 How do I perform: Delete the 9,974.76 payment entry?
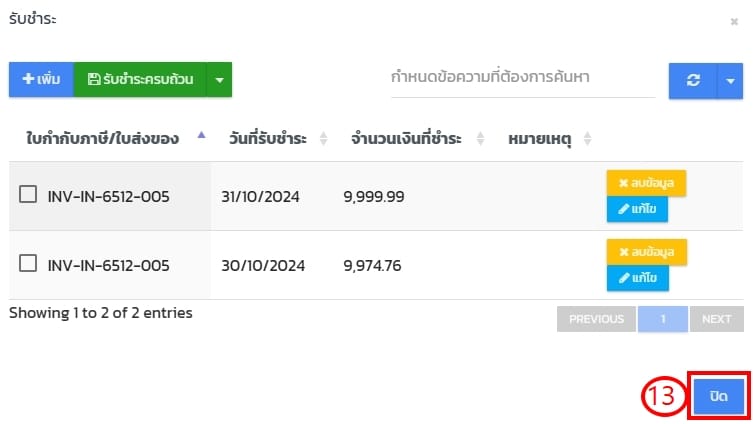pos(646,252)
